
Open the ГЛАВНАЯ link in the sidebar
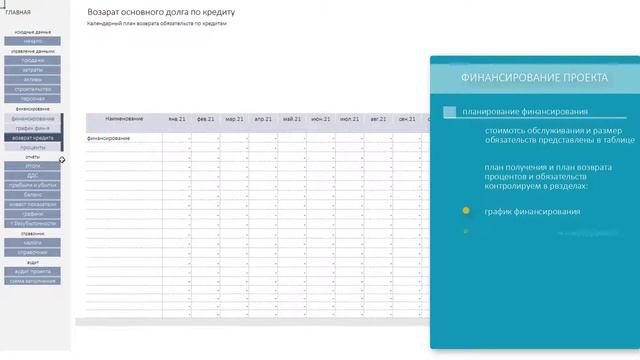point(18,12)
